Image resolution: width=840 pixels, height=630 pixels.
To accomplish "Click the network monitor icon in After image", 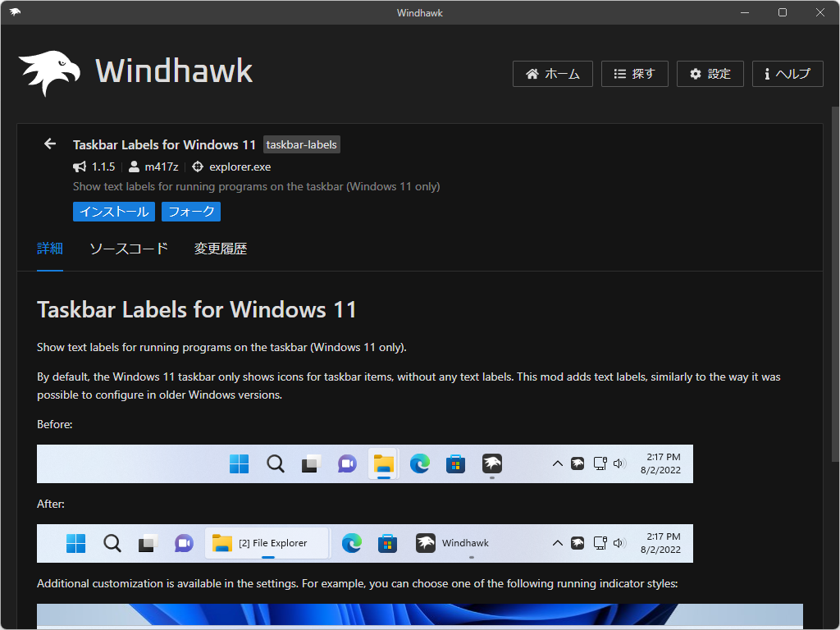I will click(x=600, y=543).
